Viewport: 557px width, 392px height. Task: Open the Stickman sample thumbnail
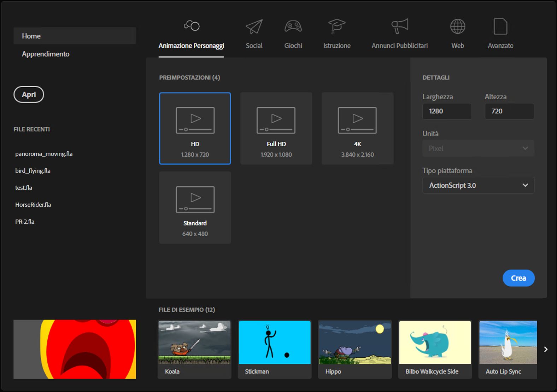[275, 342]
